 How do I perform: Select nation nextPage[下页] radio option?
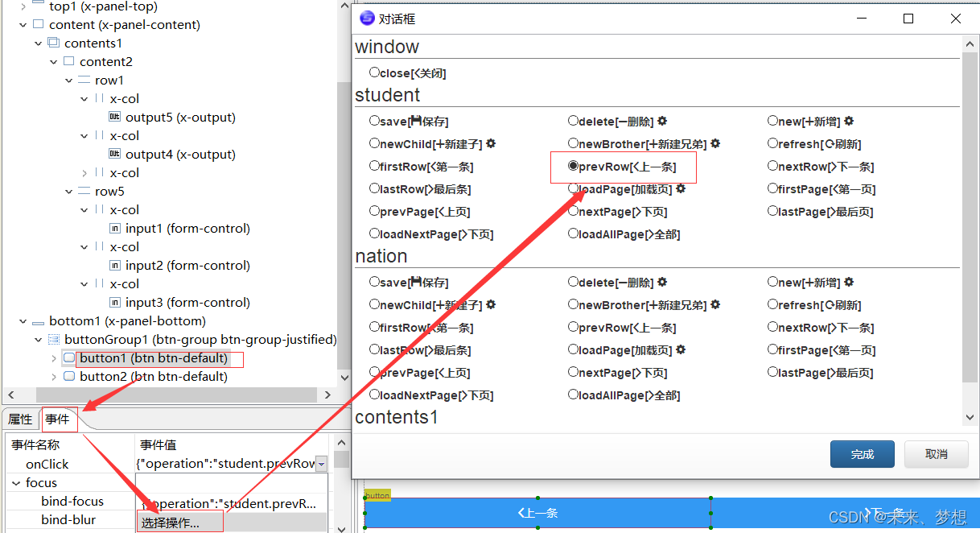coord(573,372)
